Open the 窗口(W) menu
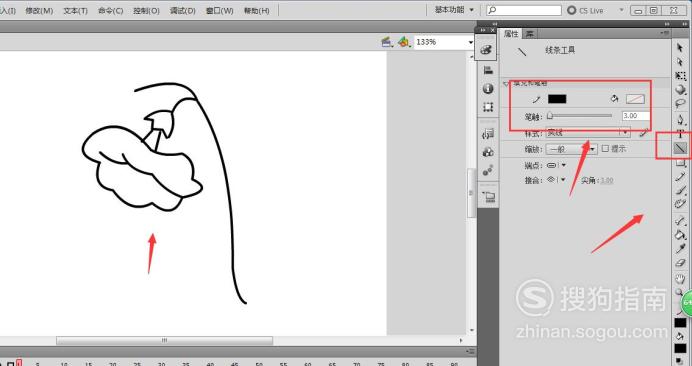 [219, 11]
